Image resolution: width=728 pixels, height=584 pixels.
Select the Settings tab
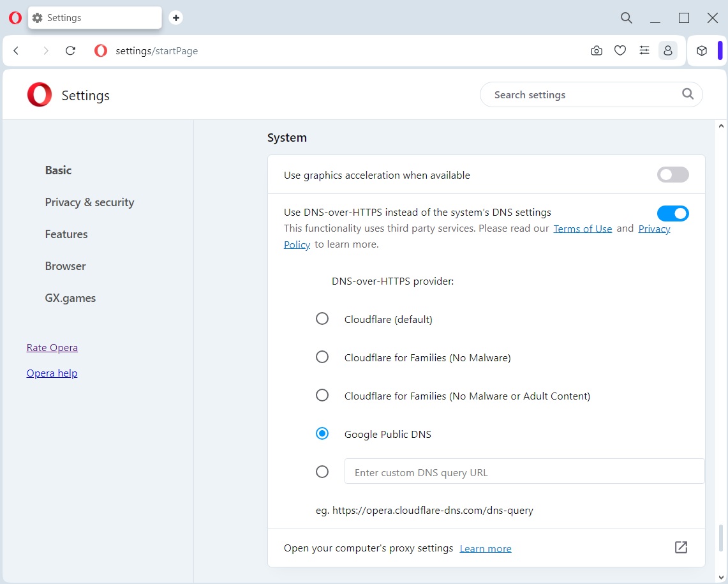pos(94,18)
